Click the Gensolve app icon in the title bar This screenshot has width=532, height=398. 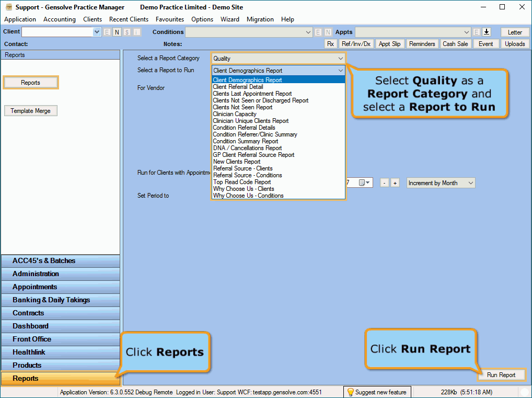(x=9, y=7)
